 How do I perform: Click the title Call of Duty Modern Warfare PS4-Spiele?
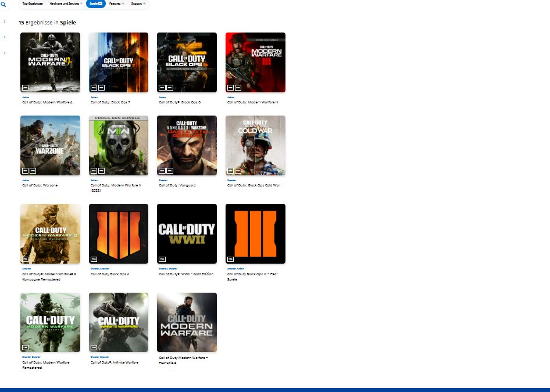pyautogui.click(x=183, y=361)
